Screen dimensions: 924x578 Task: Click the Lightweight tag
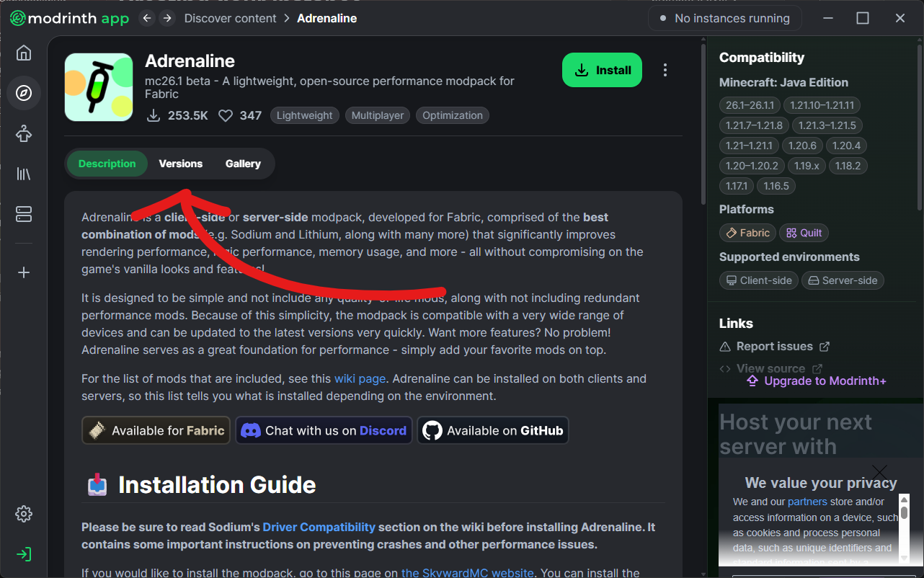pos(305,115)
